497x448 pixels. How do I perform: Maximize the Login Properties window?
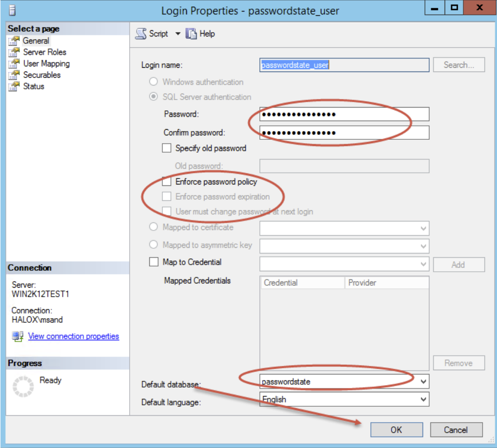(x=454, y=8)
